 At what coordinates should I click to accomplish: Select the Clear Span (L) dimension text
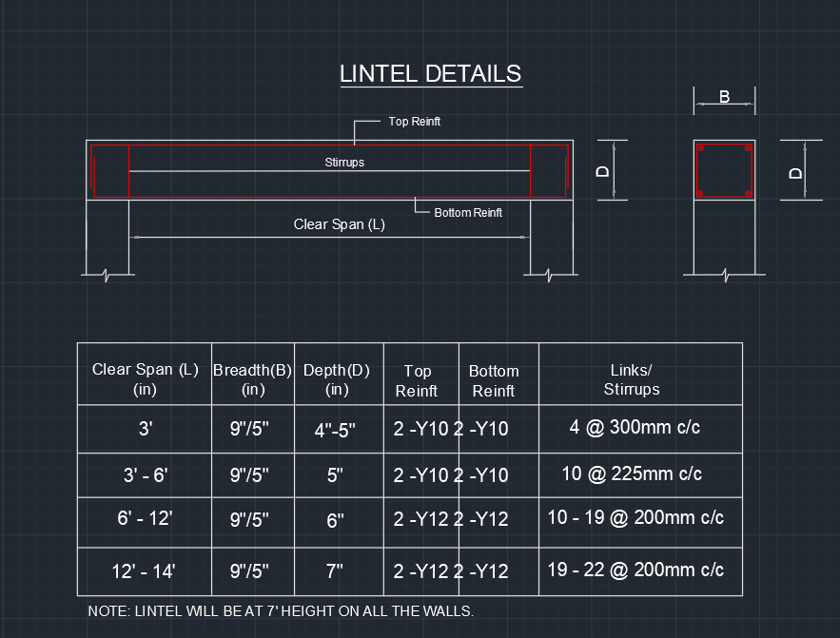339,224
